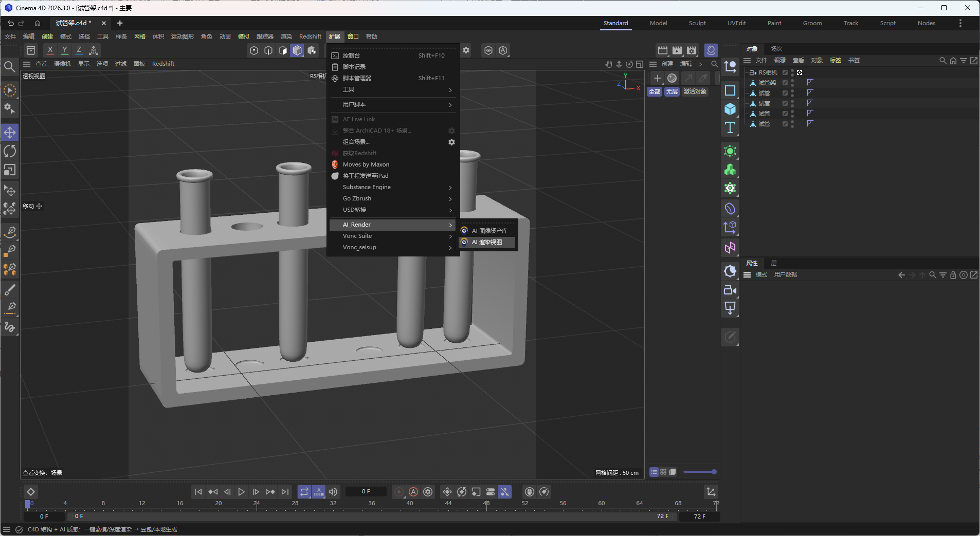Click the 无层 filter button
Viewport: 980px width, 536px height.
pos(672,91)
